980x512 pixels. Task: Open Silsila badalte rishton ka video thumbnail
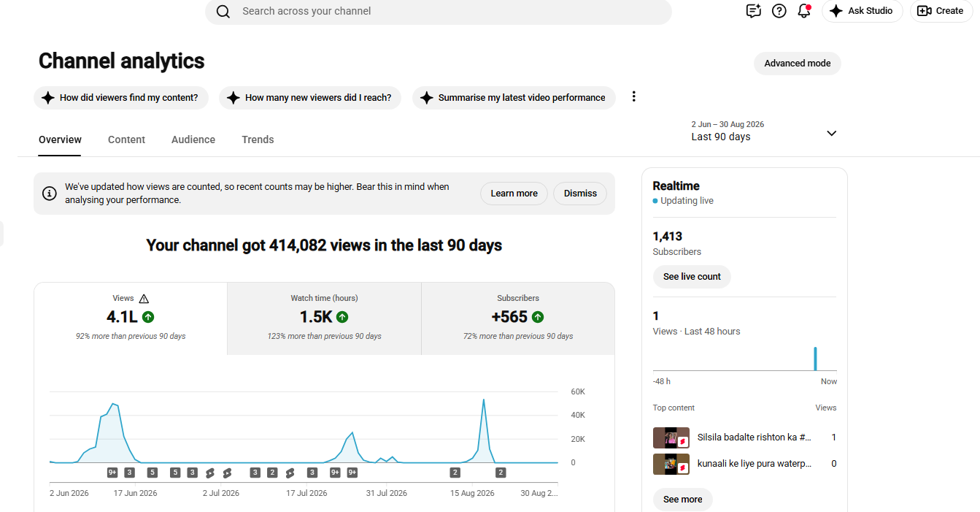click(x=671, y=438)
